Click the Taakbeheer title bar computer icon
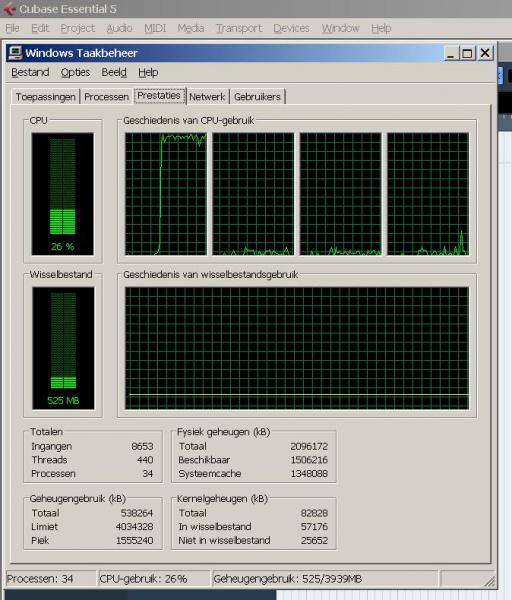Image resolution: width=512 pixels, height=600 pixels. click(15, 53)
